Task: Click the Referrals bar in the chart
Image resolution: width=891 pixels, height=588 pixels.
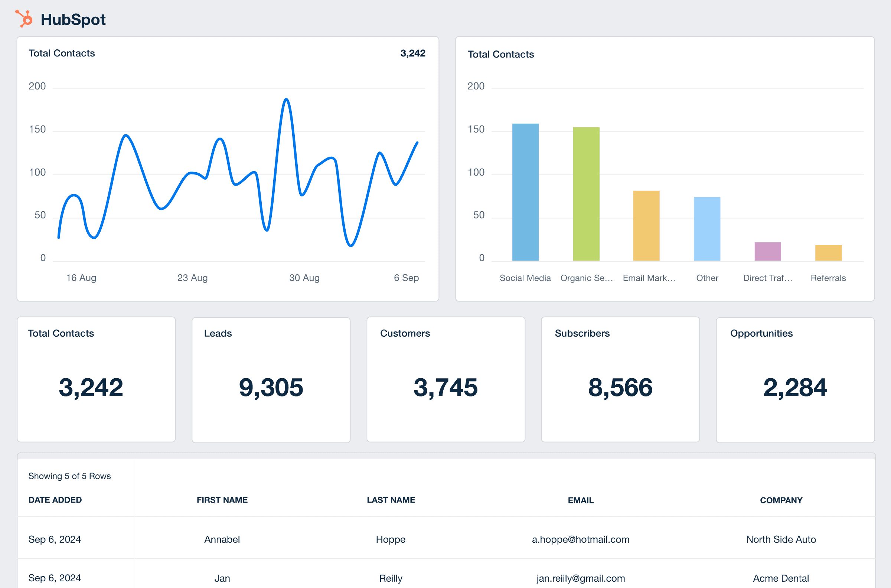Action: [828, 253]
